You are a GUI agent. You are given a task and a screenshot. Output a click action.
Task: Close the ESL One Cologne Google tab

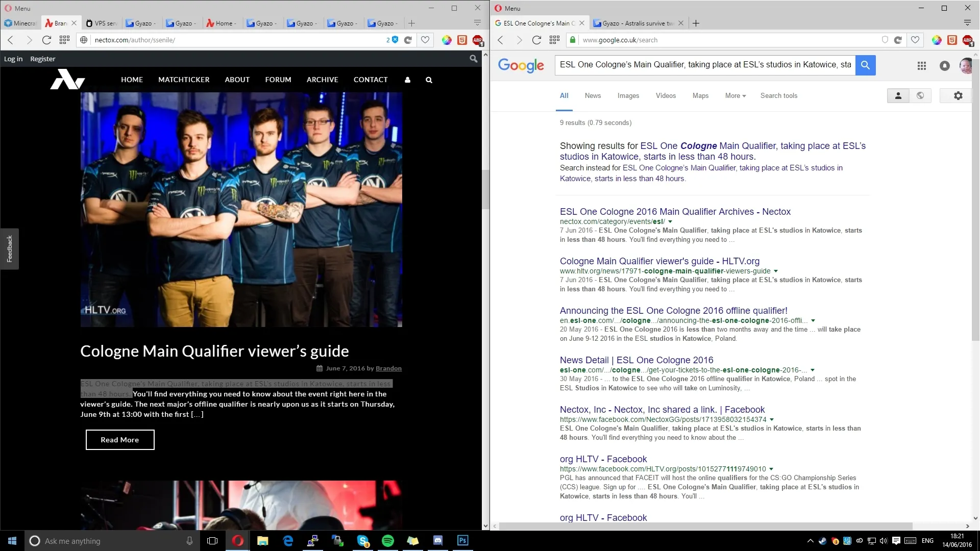581,23
